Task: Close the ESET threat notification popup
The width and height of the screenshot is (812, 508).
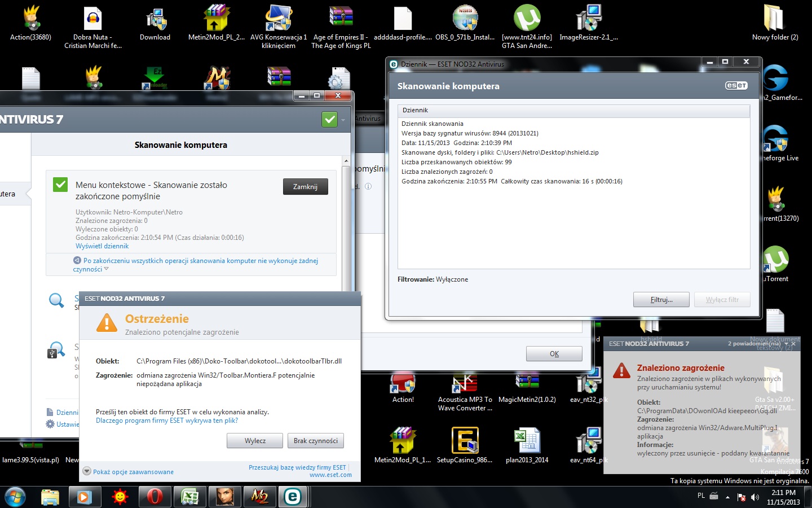Action: pyautogui.click(x=793, y=344)
